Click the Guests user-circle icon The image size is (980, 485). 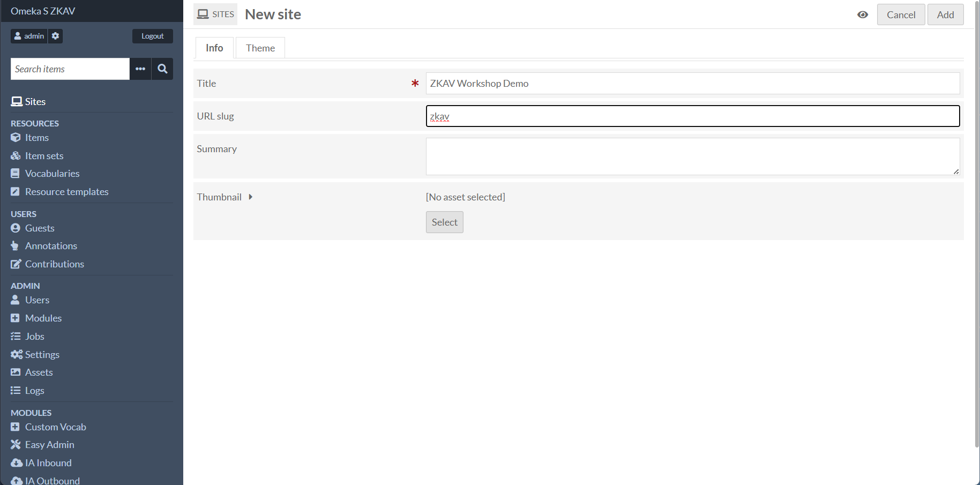click(16, 228)
